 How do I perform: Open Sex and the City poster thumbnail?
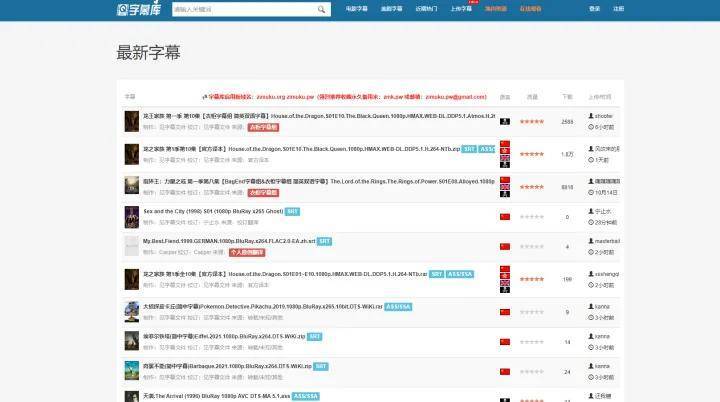click(131, 216)
